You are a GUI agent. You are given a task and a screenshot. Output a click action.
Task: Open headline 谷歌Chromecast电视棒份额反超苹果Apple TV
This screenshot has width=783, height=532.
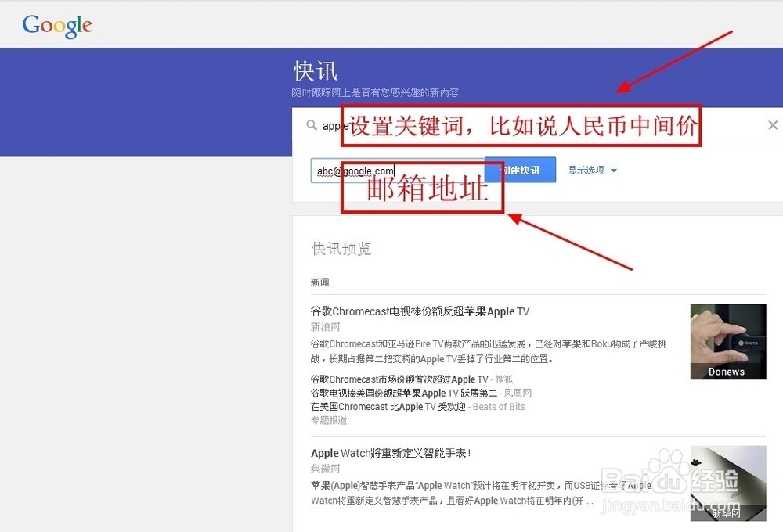pyautogui.click(x=420, y=311)
